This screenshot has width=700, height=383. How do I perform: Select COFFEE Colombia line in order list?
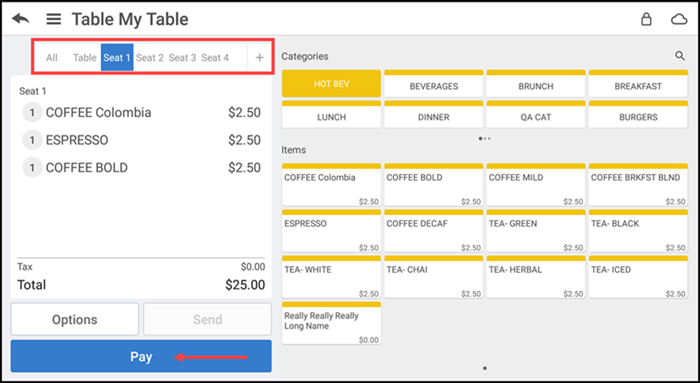141,112
